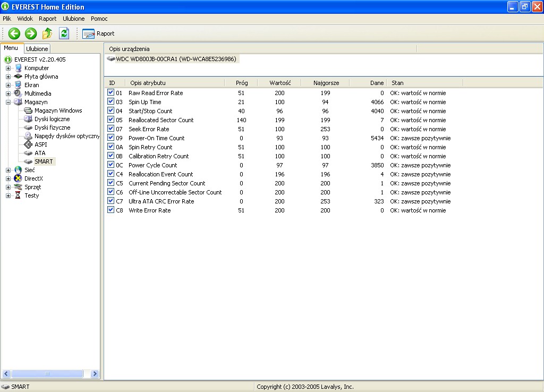Image resolution: width=544 pixels, height=392 pixels.
Task: Click the SMART drive icon in the tree
Action: point(28,161)
